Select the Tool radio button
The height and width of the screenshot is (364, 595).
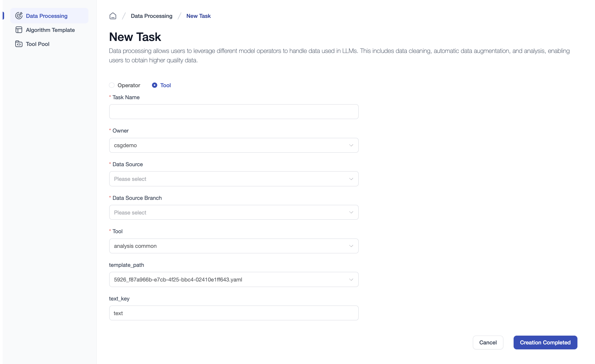point(155,85)
